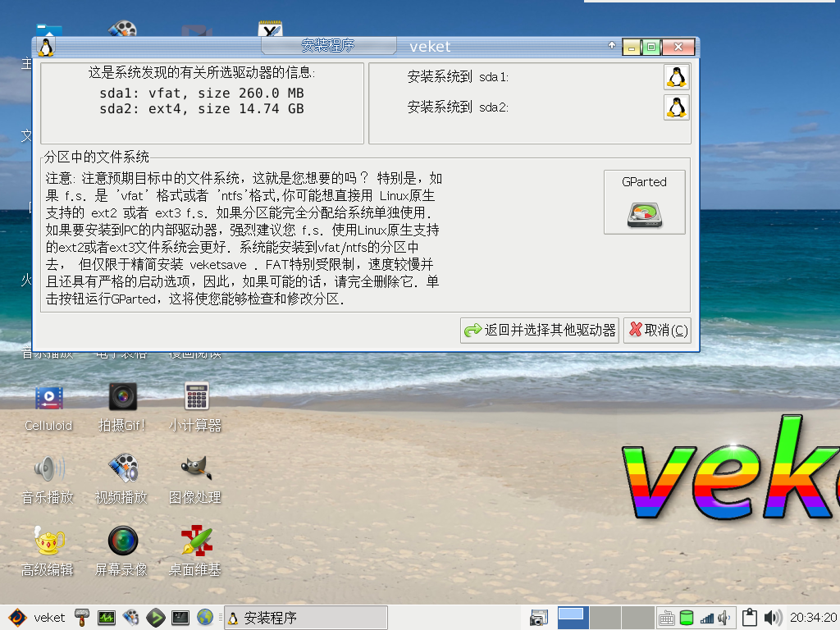840x630 pixels.
Task: Click the sda2: ext4, size 14.74 GB line
Action: tap(202, 109)
